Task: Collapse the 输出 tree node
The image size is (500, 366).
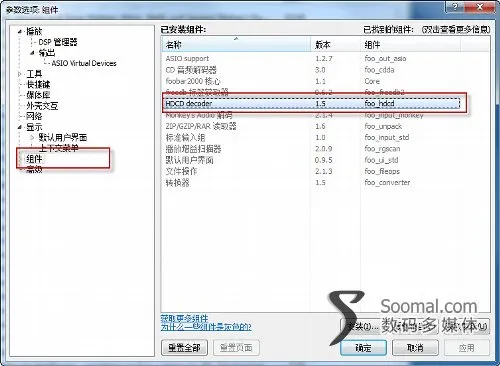Action: pyautogui.click(x=32, y=53)
